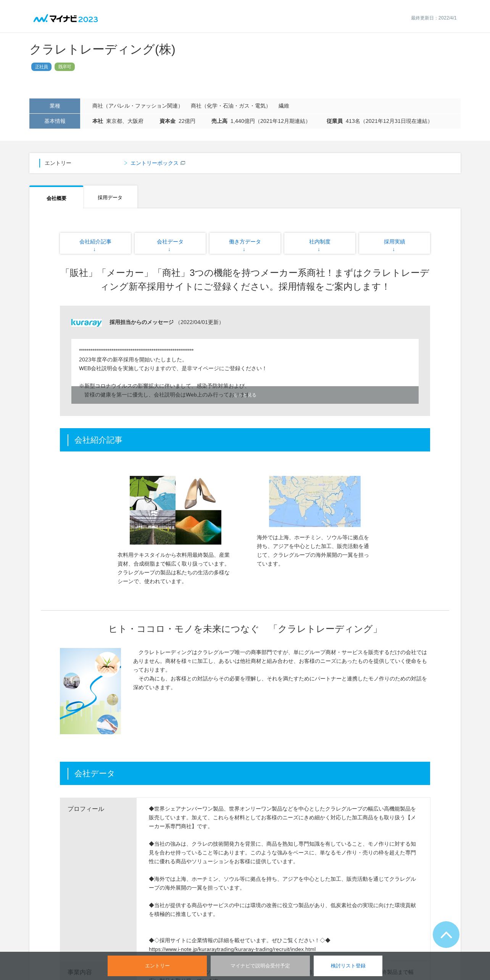Select the 既卒可 tag

[x=64, y=67]
